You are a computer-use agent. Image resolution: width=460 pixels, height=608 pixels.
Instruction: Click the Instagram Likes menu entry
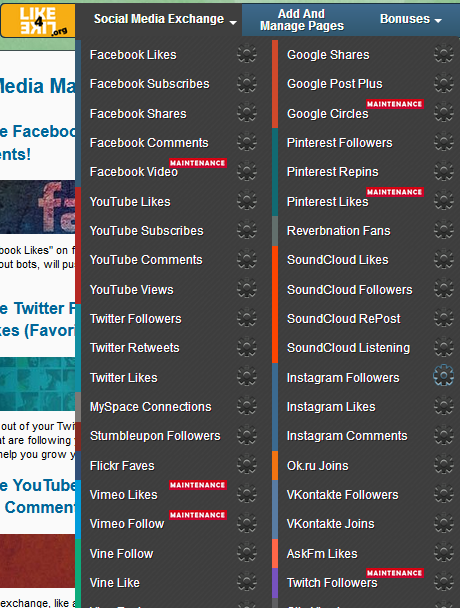(331, 407)
